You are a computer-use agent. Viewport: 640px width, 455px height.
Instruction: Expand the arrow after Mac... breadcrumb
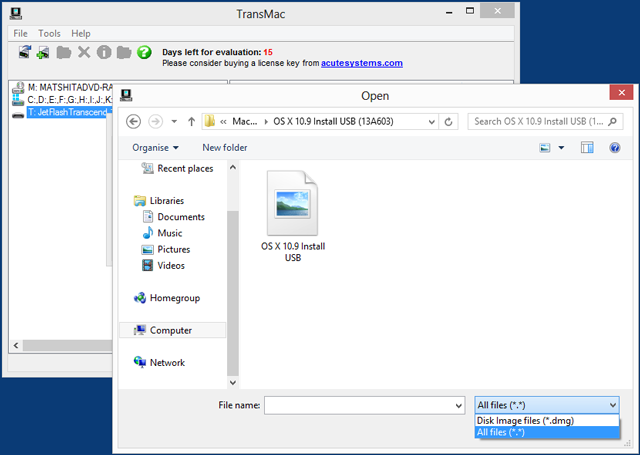pyautogui.click(x=266, y=122)
